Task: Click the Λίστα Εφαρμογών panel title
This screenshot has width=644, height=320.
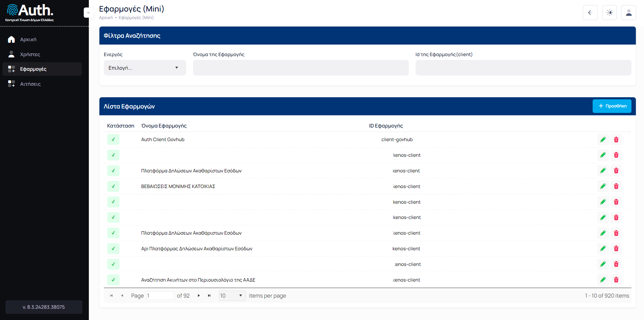Action: (129, 106)
